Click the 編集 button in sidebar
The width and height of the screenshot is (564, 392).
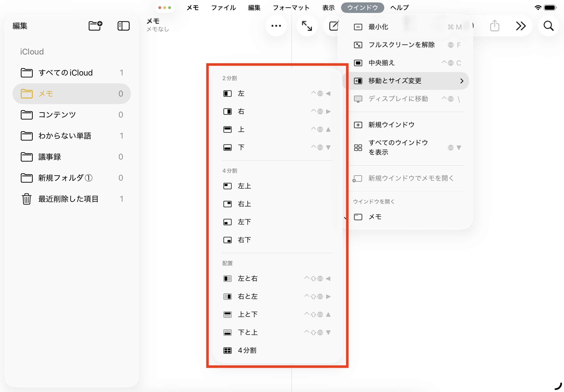pos(20,26)
